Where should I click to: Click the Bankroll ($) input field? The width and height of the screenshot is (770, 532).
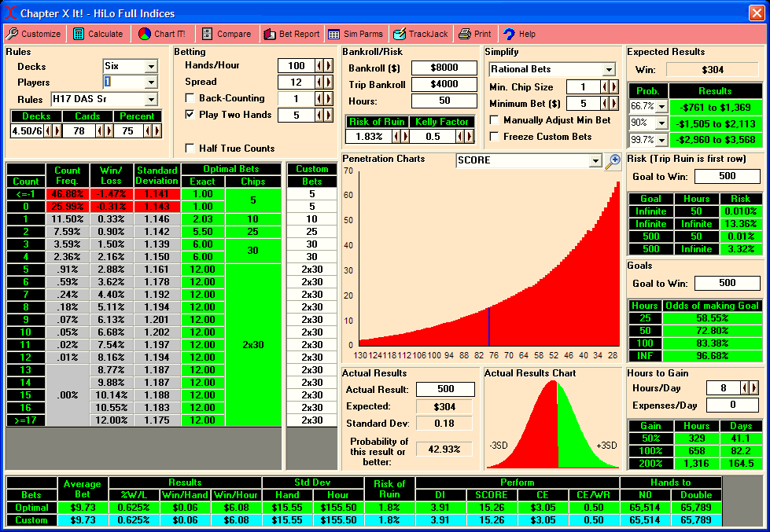tap(444, 68)
